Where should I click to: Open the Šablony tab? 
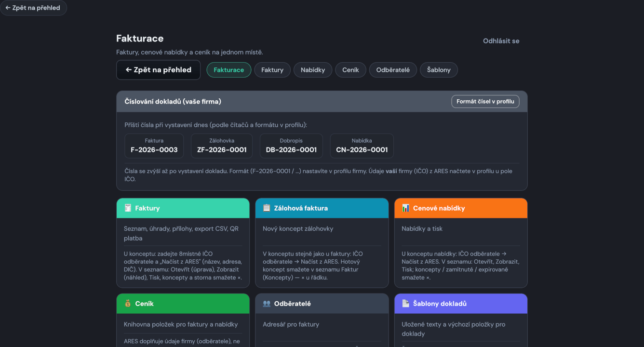tap(439, 70)
